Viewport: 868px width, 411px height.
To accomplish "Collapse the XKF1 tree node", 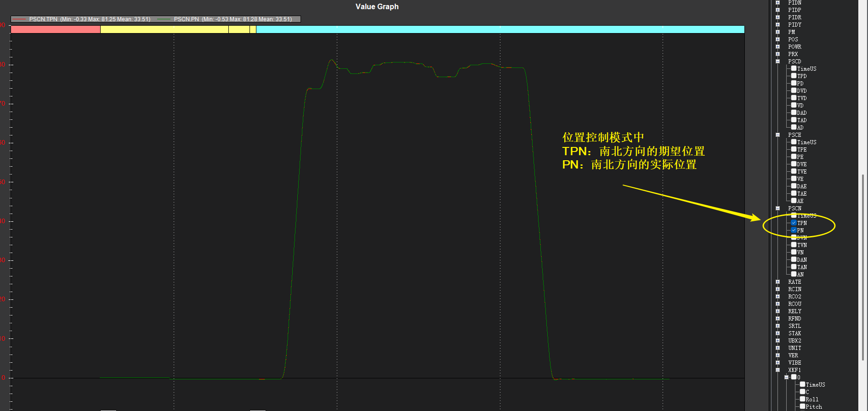I will [777, 370].
